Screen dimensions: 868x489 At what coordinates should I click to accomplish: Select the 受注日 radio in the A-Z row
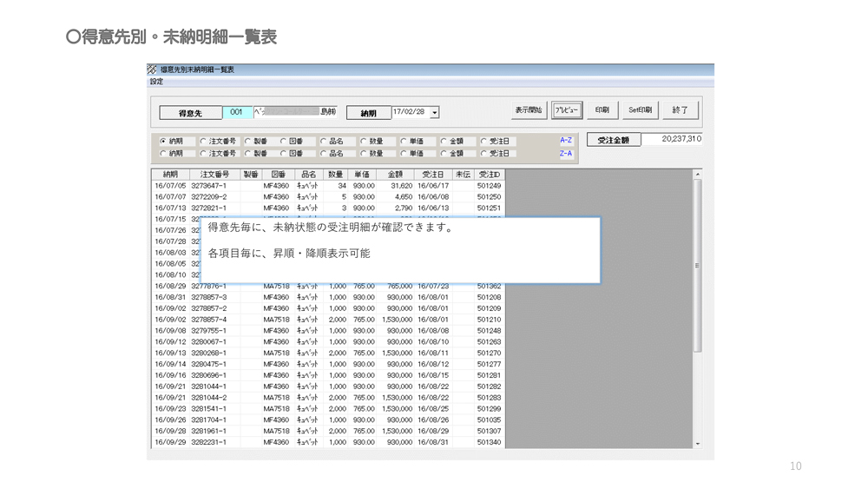click(x=483, y=142)
